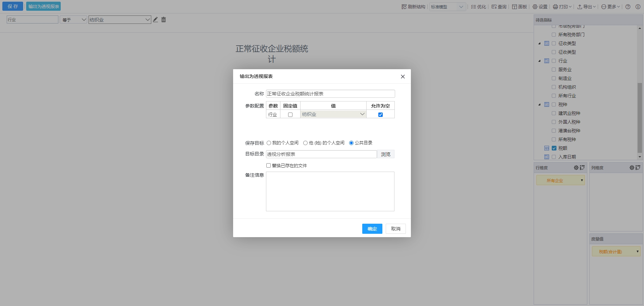Click the gear icon in 列维度 panel
This screenshot has width=644, height=306.
coord(632,168)
